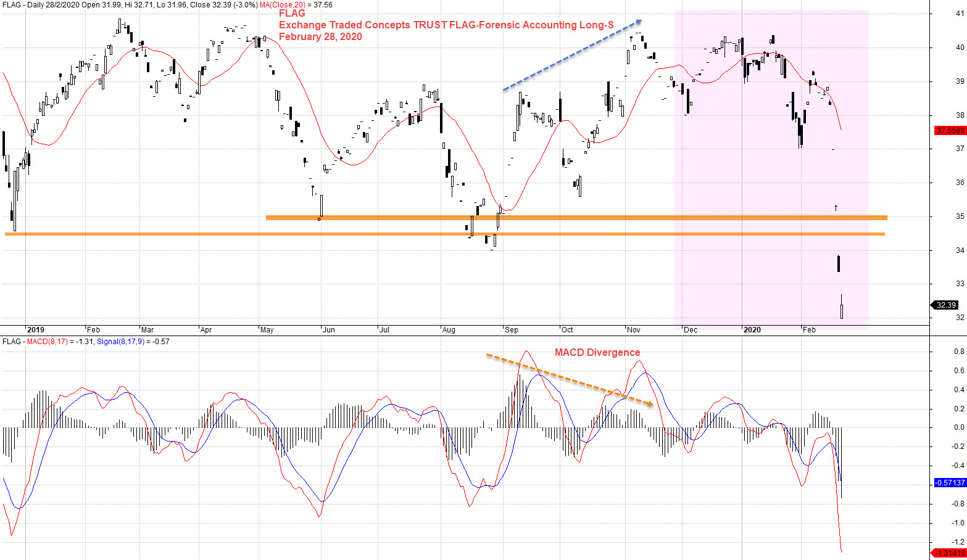This screenshot has width=967, height=560.
Task: Click the red 37.5589 moving average price tag
Action: click(950, 131)
